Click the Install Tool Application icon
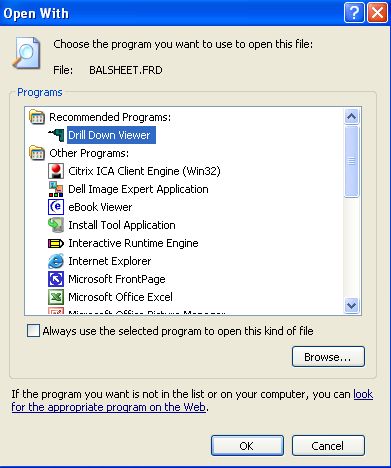 pos(56,225)
